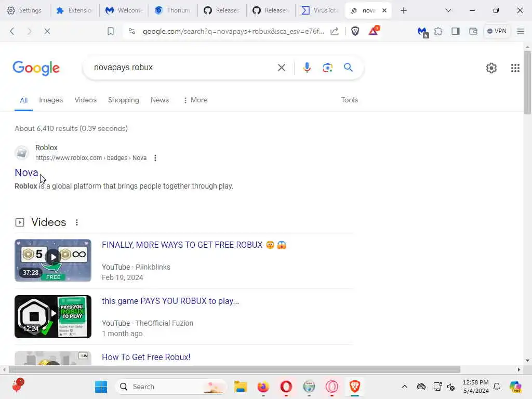Open FINALLY MORE WAYS free robux video
532x399 pixels.
[x=194, y=245]
